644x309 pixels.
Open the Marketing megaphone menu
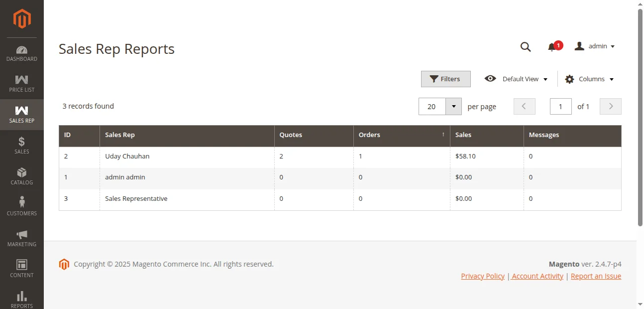22,238
